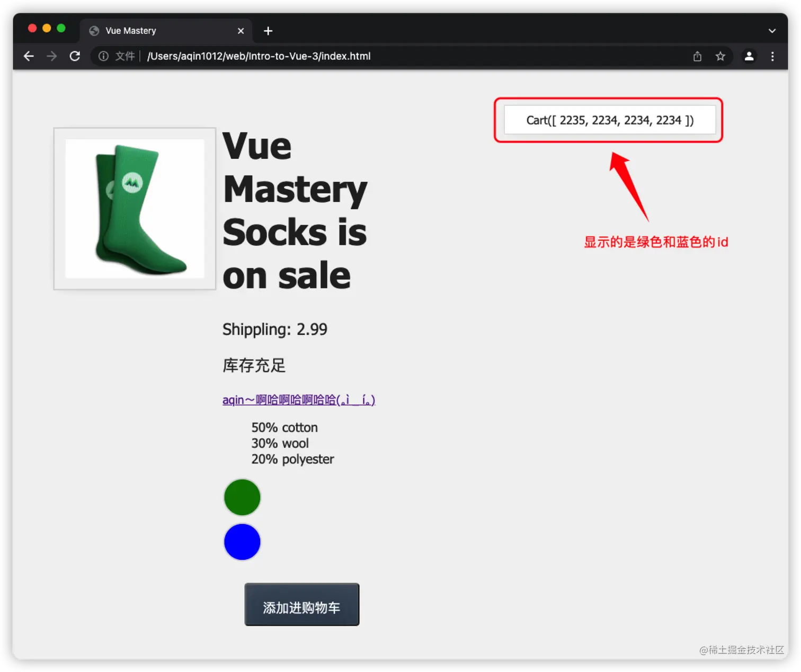
Task: Click the Vue Mastery Socks is on sale heading
Action: [x=295, y=210]
